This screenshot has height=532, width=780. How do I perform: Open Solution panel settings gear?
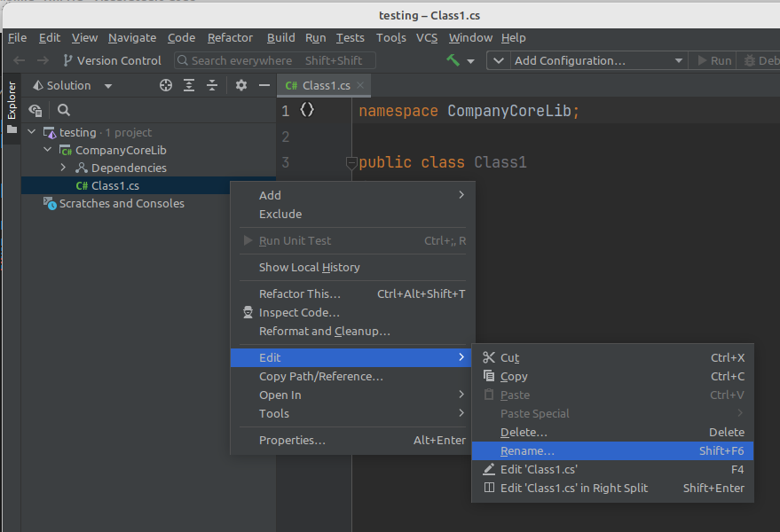241,85
